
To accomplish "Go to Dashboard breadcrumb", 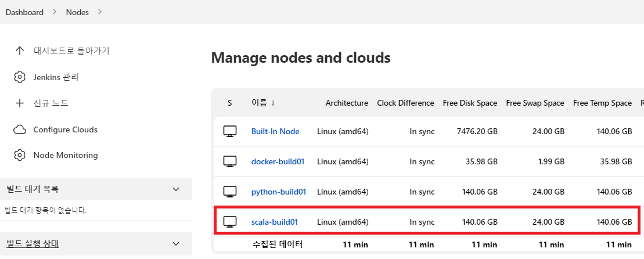I will click(x=24, y=12).
